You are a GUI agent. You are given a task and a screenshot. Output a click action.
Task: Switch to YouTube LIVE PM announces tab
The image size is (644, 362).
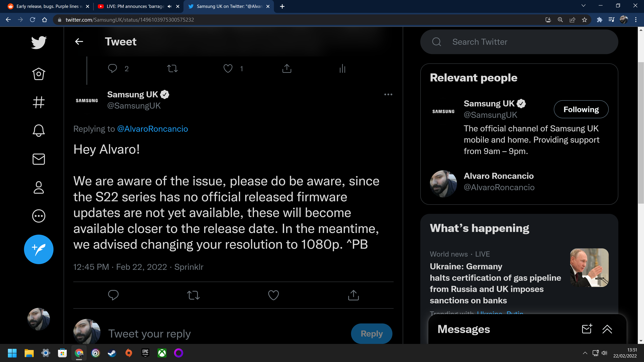(x=135, y=6)
